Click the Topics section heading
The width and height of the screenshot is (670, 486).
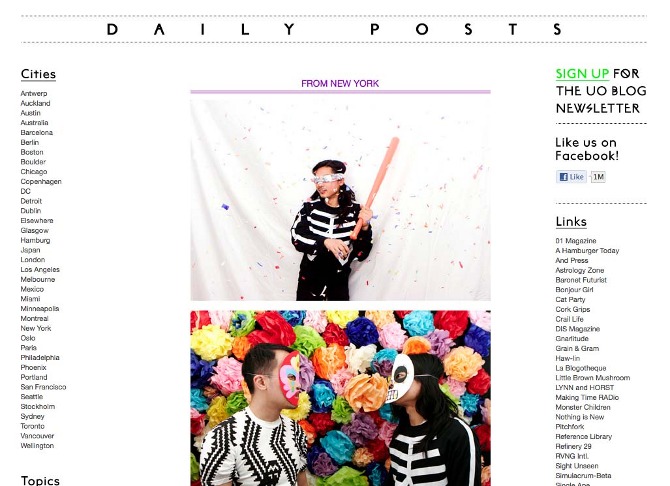pyautogui.click(x=40, y=480)
